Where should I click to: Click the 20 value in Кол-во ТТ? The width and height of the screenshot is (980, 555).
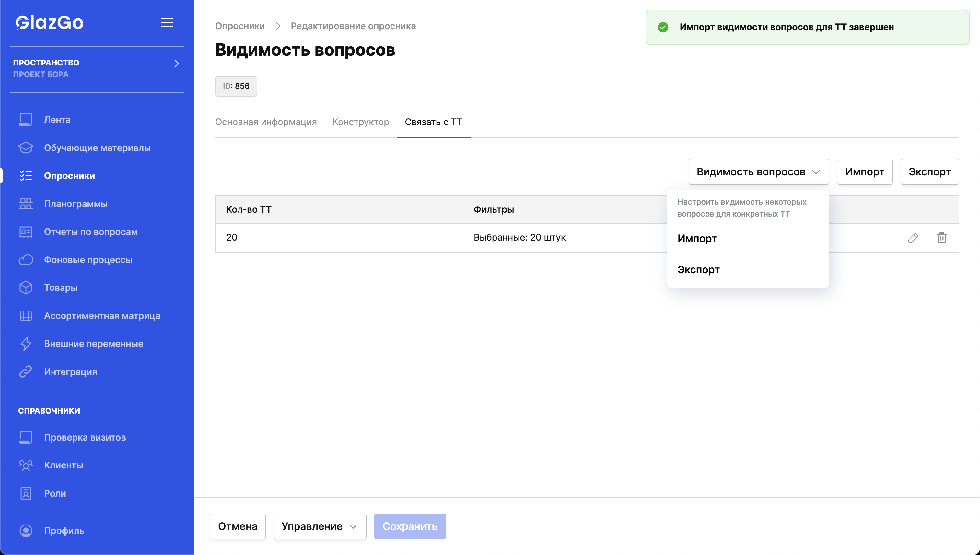(232, 238)
